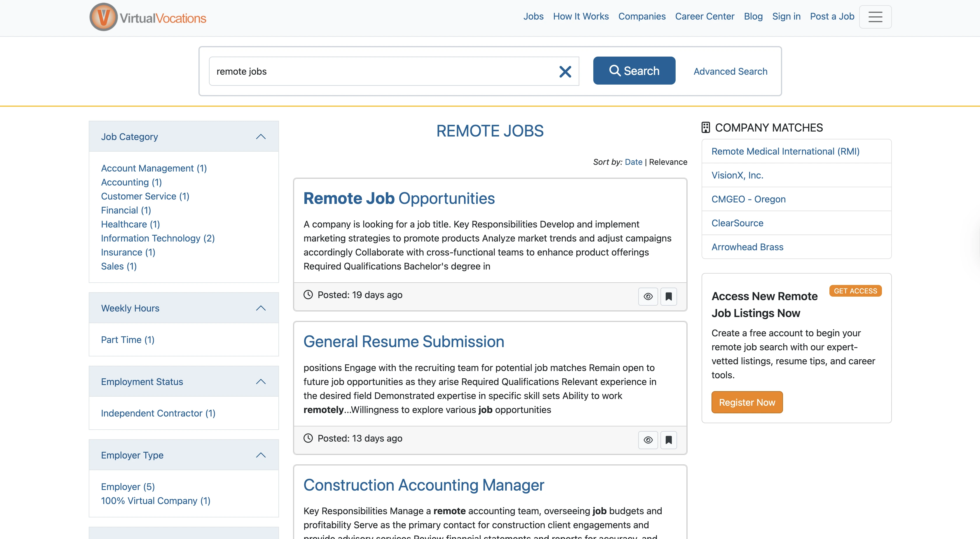The width and height of the screenshot is (980, 539).
Task: Click the blue Search button
Action: pos(634,71)
